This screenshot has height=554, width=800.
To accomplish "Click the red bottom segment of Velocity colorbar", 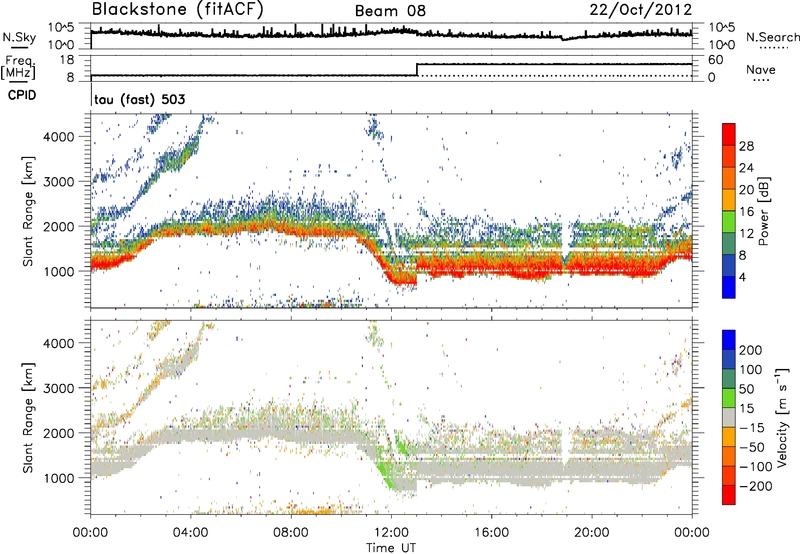I will coord(729,495).
